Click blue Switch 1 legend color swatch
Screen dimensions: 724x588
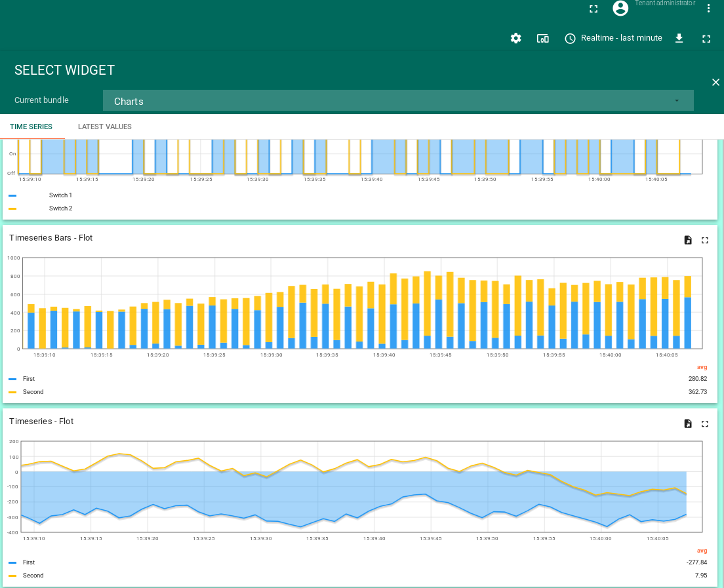coord(12,196)
